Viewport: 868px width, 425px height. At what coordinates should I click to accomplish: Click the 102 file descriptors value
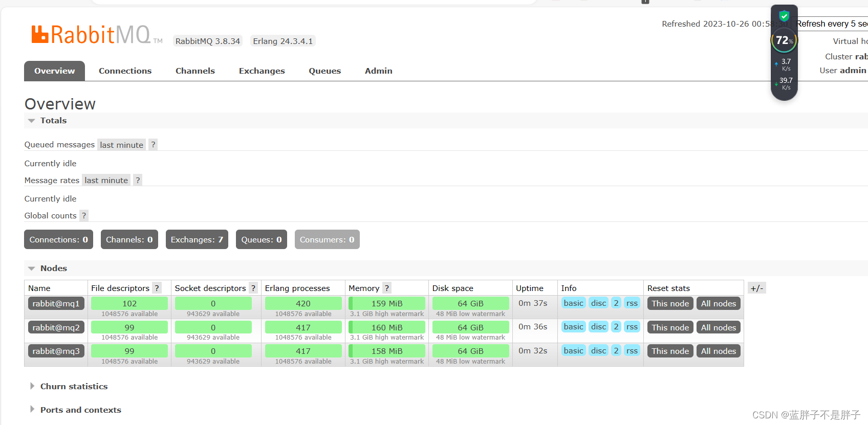[x=129, y=303]
